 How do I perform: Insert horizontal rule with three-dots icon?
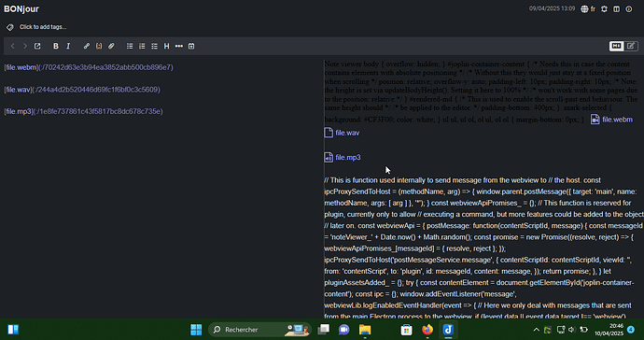click(179, 46)
